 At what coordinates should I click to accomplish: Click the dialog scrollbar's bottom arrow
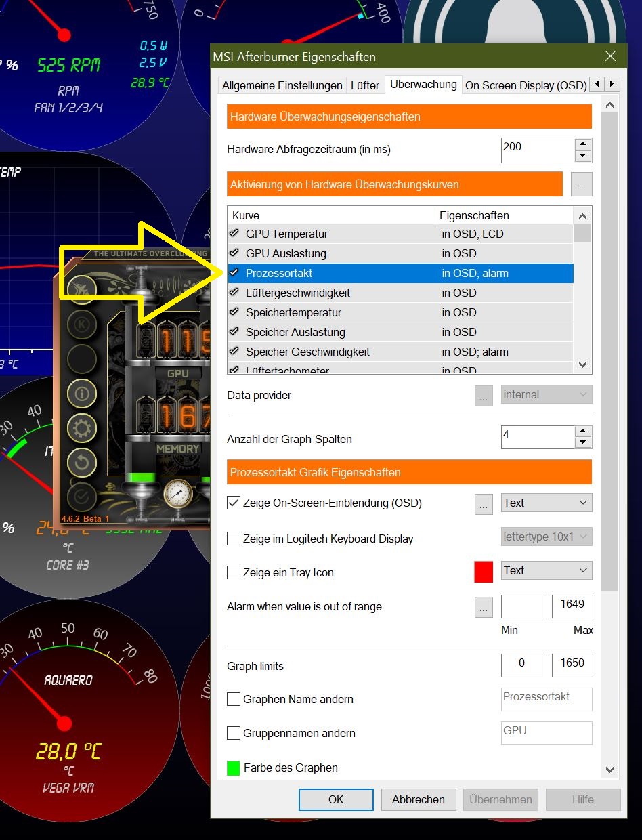(x=609, y=770)
